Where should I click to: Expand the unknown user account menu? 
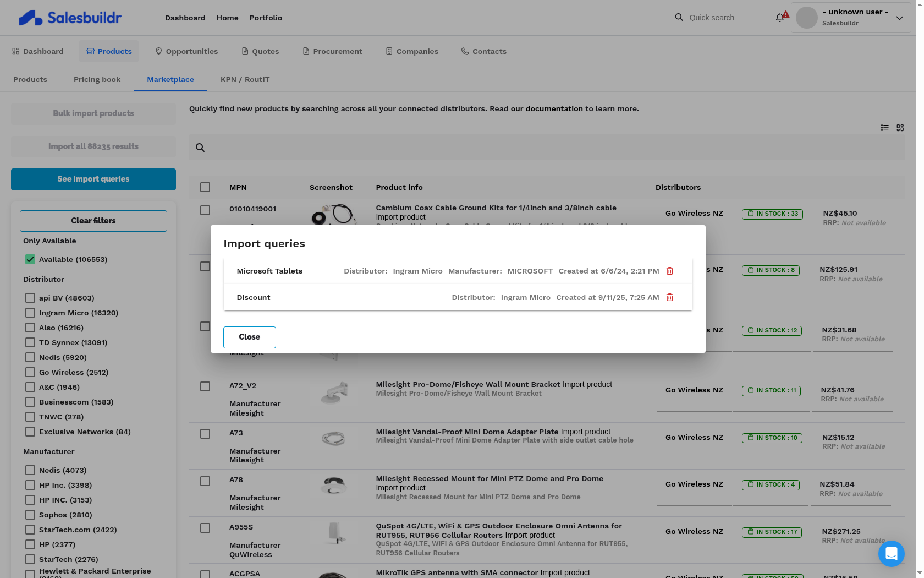[899, 18]
